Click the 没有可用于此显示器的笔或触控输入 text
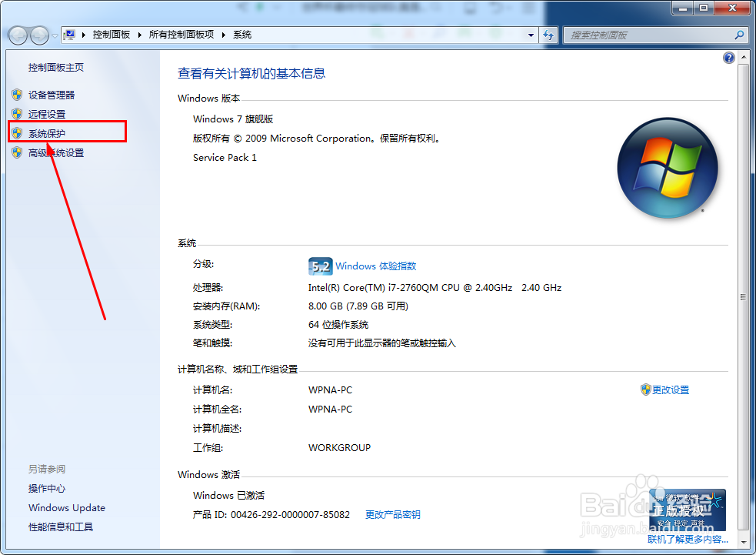This screenshot has height=555, width=756. pyautogui.click(x=382, y=343)
